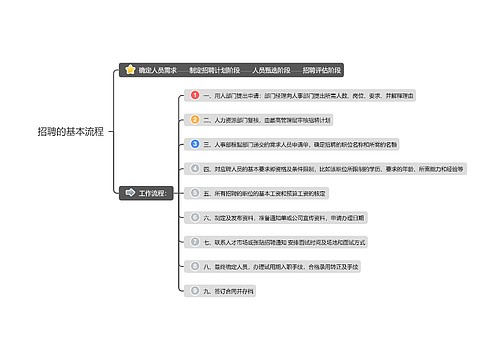Click the orange number 2 badge
Image resolution: width=500 pixels, height=360 pixels.
coord(195,120)
